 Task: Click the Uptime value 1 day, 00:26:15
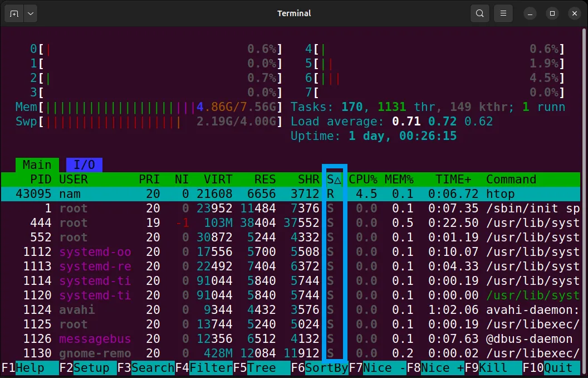tap(403, 136)
